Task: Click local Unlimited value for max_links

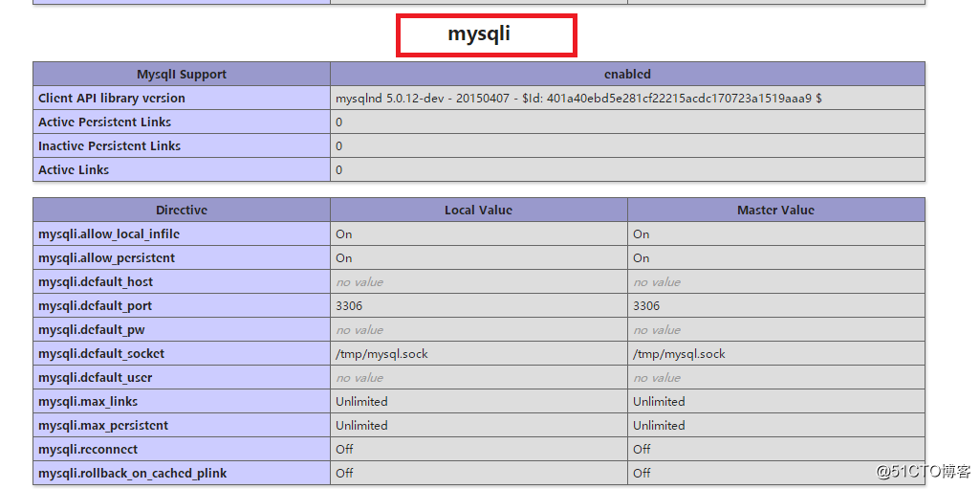Action: [x=361, y=402]
